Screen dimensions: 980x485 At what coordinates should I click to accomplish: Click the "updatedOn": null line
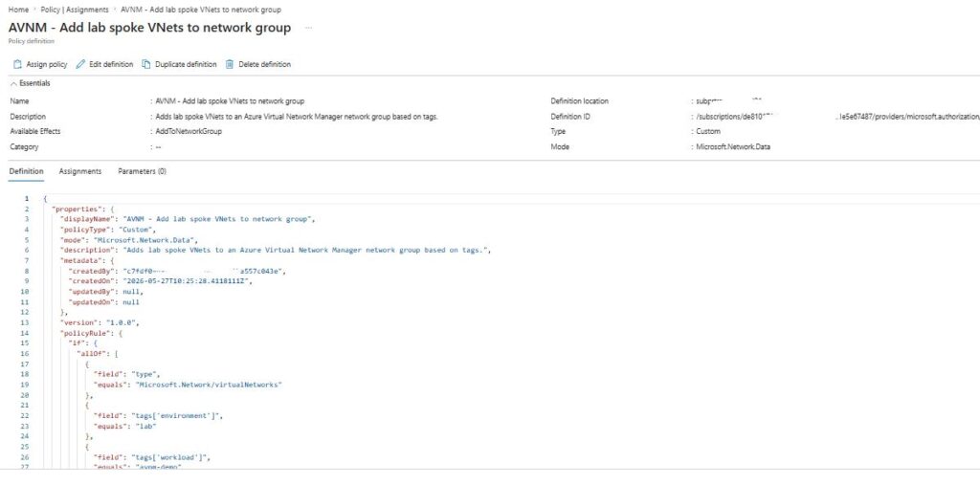103,302
